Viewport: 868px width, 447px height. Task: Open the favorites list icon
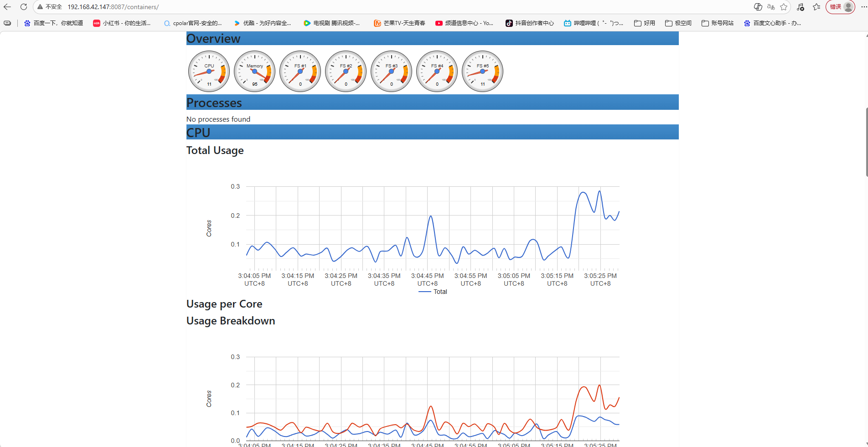816,7
